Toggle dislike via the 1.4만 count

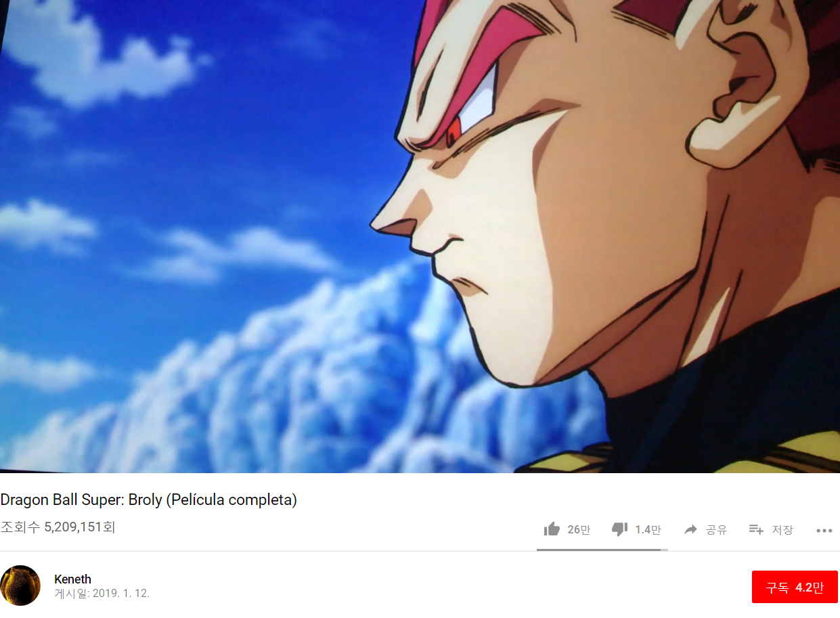click(x=648, y=530)
